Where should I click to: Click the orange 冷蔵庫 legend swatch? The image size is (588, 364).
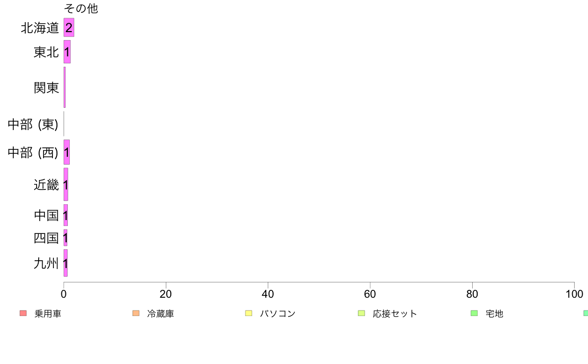click(x=136, y=313)
